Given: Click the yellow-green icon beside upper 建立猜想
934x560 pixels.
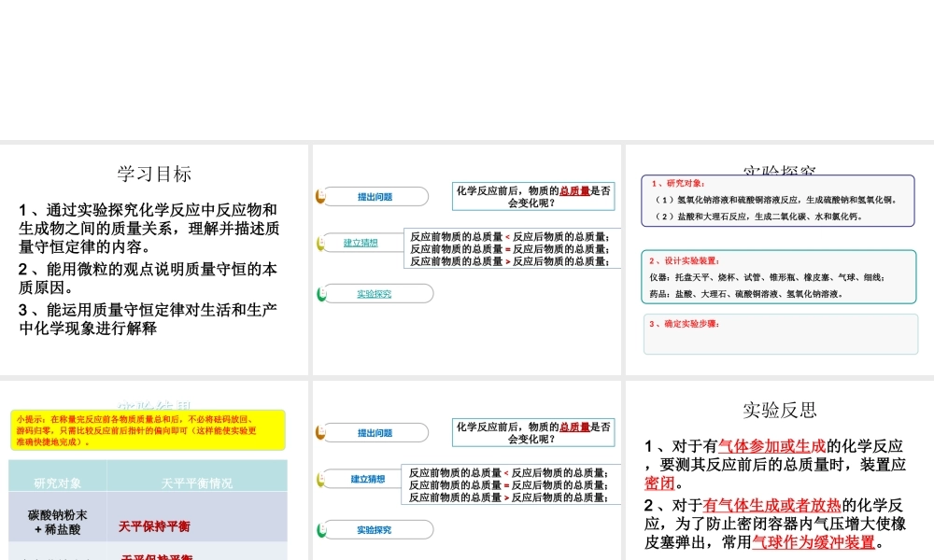Looking at the screenshot, I should pyautogui.click(x=320, y=243).
